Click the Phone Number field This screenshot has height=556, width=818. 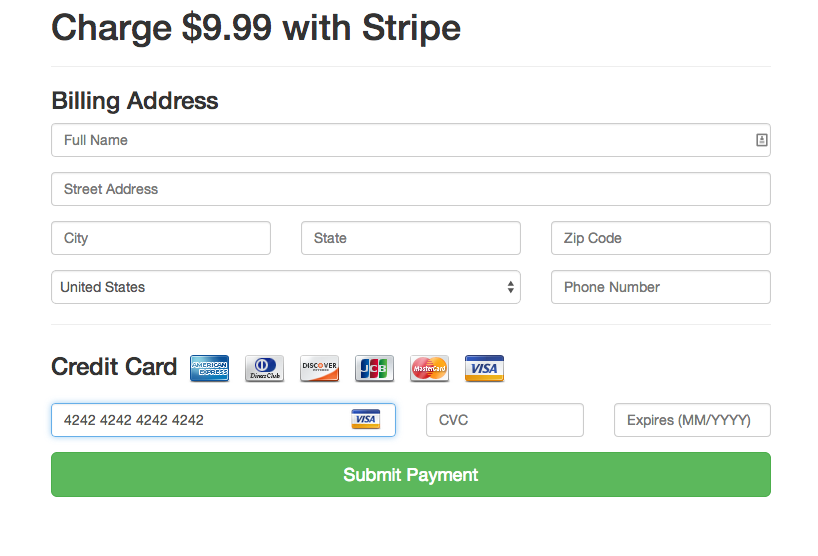pyautogui.click(x=660, y=287)
